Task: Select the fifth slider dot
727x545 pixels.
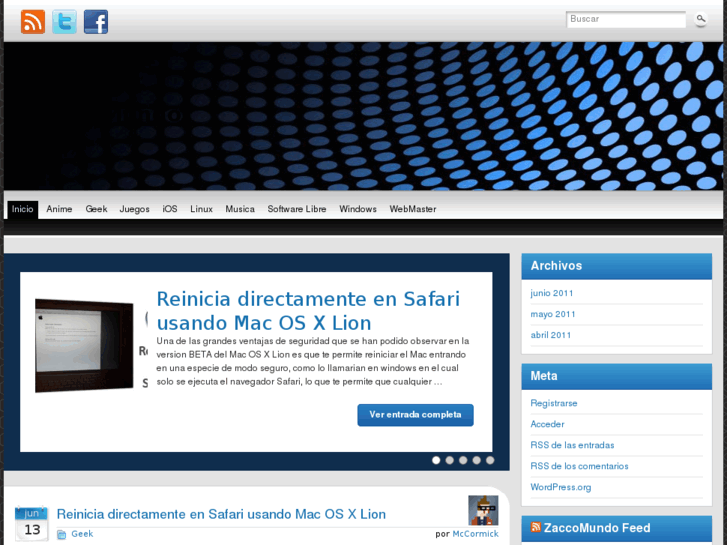Action: pos(490,460)
